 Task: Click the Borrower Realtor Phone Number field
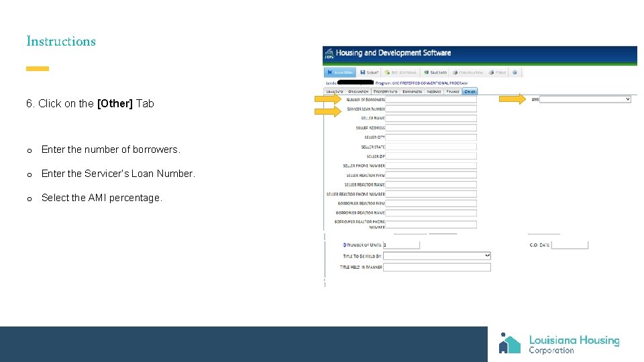coord(431,224)
